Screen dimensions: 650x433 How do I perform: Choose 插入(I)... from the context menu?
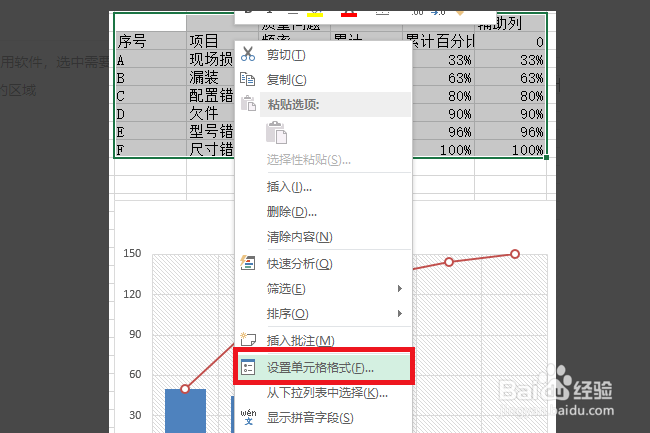[289, 187]
